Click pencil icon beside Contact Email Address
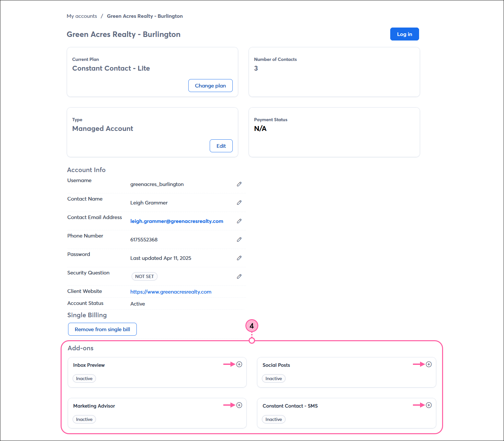This screenshot has height=441, width=504. 239,221
